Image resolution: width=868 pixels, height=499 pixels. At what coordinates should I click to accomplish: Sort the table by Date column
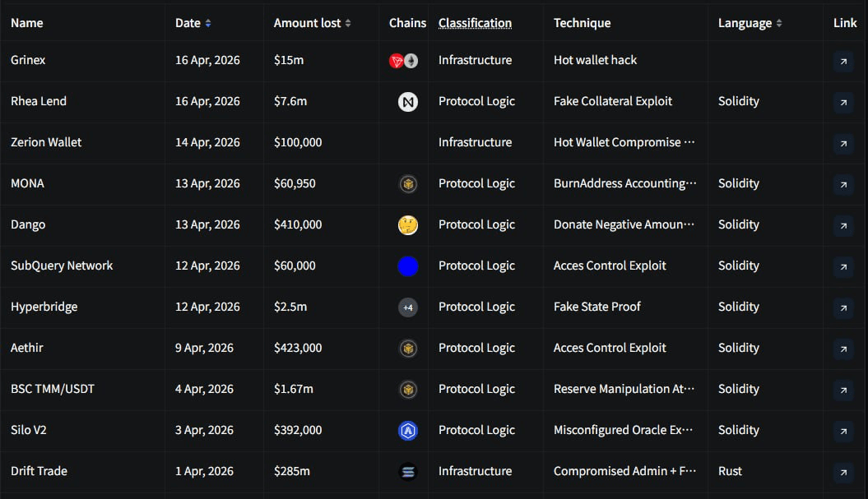[193, 23]
